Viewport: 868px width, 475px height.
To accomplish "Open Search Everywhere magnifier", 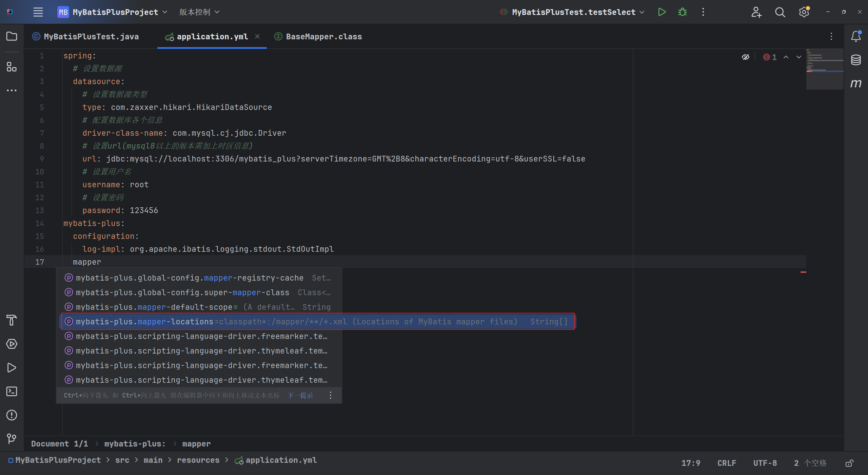I will click(x=780, y=12).
